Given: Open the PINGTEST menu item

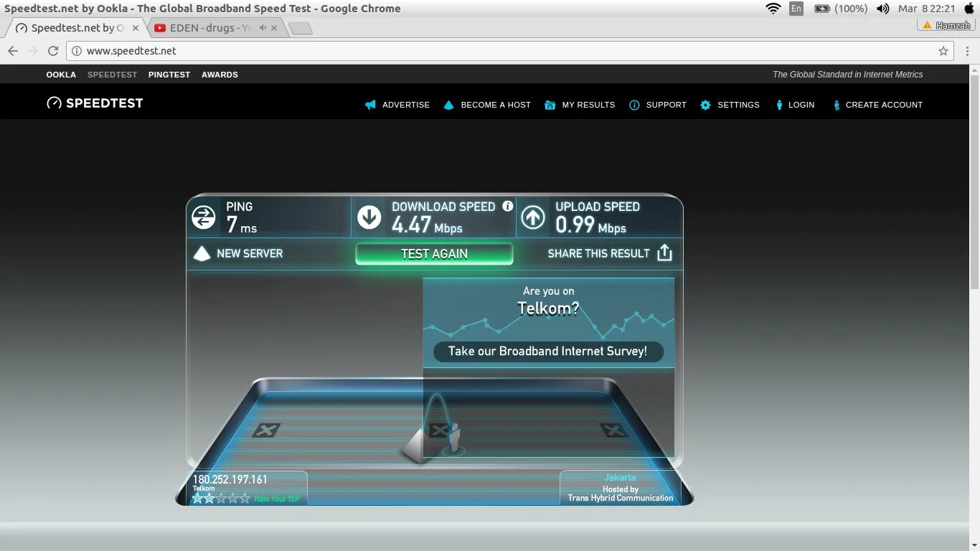Looking at the screenshot, I should (x=169, y=75).
